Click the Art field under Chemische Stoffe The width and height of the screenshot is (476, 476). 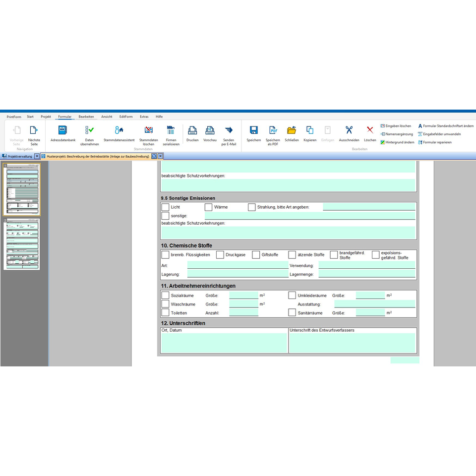click(238, 265)
